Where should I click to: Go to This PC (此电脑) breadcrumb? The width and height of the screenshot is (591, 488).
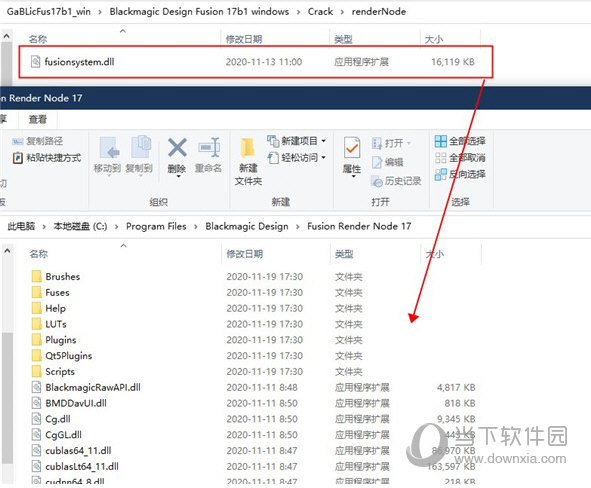(21, 226)
